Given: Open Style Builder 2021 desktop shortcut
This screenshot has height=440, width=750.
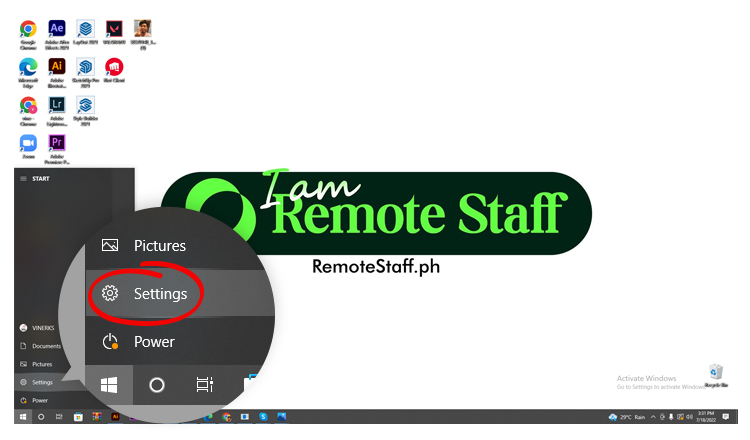Looking at the screenshot, I should pos(86,110).
